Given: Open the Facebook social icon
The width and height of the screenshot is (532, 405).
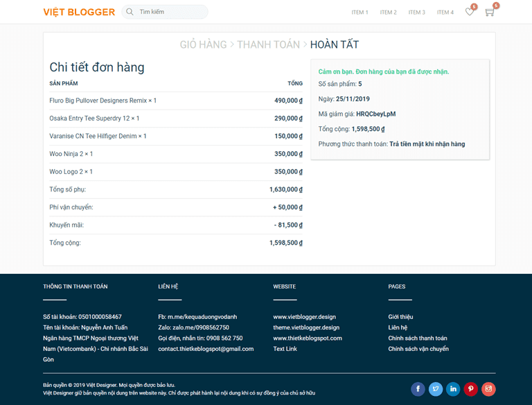Looking at the screenshot, I should pyautogui.click(x=418, y=388).
